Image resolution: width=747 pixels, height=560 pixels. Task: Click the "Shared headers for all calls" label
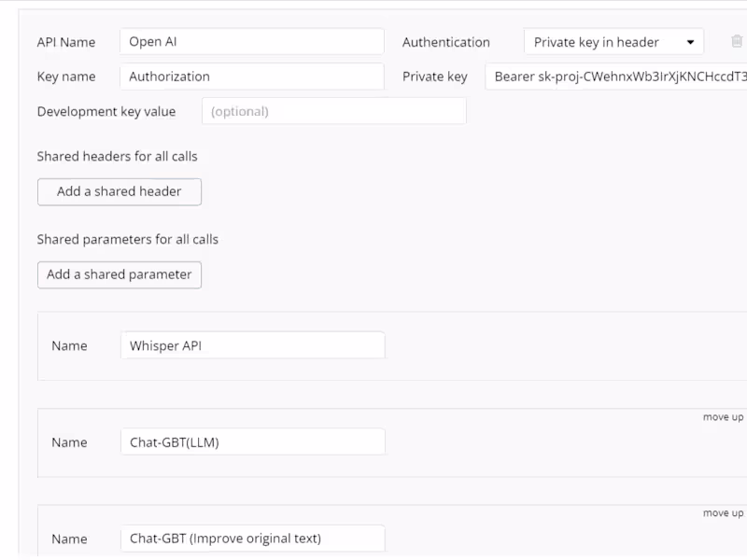pyautogui.click(x=117, y=156)
